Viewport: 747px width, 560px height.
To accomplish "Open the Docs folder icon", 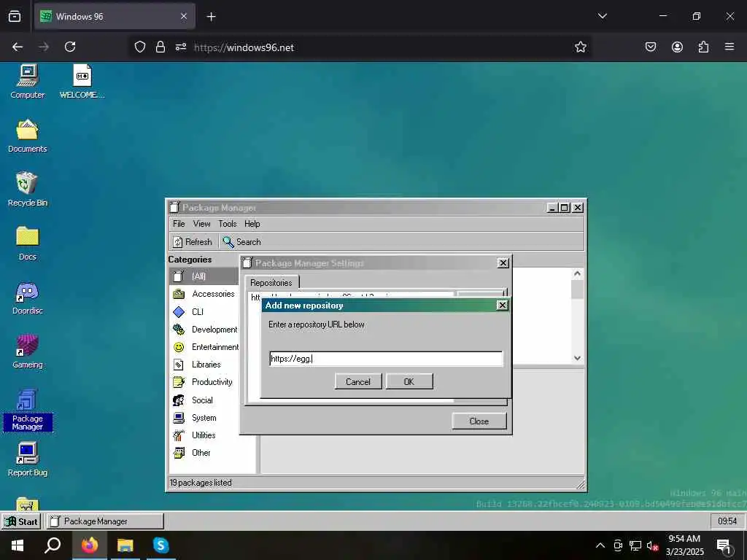I will coord(28,244).
